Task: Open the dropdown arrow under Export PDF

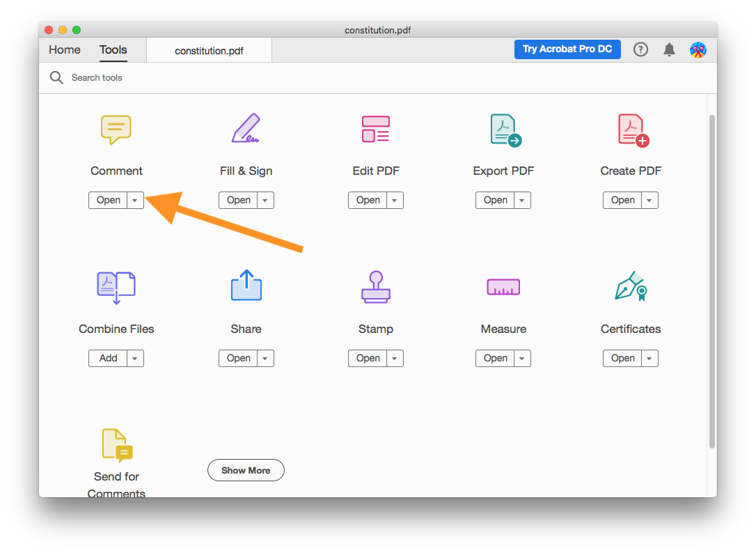Action: (x=522, y=201)
